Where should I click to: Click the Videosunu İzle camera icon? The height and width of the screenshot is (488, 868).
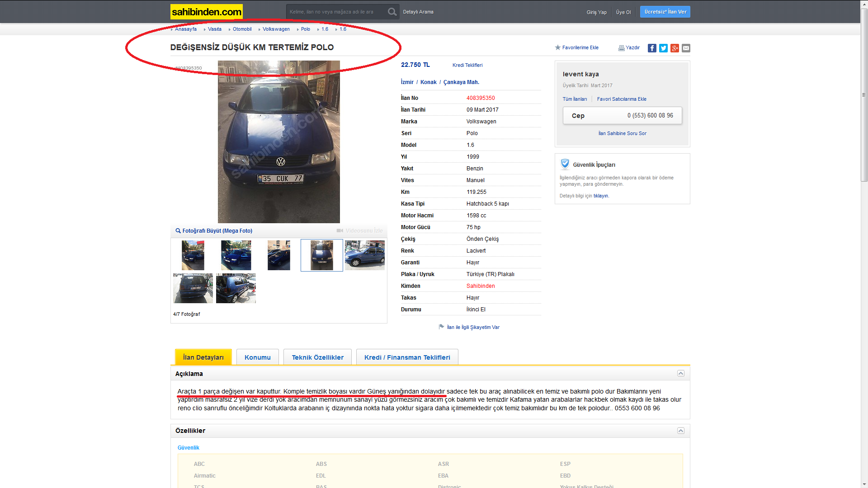[340, 230]
